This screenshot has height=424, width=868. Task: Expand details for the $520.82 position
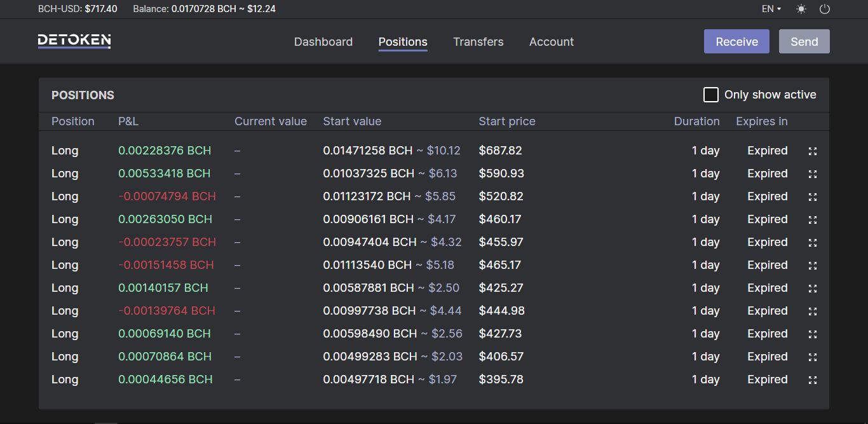pyautogui.click(x=812, y=197)
